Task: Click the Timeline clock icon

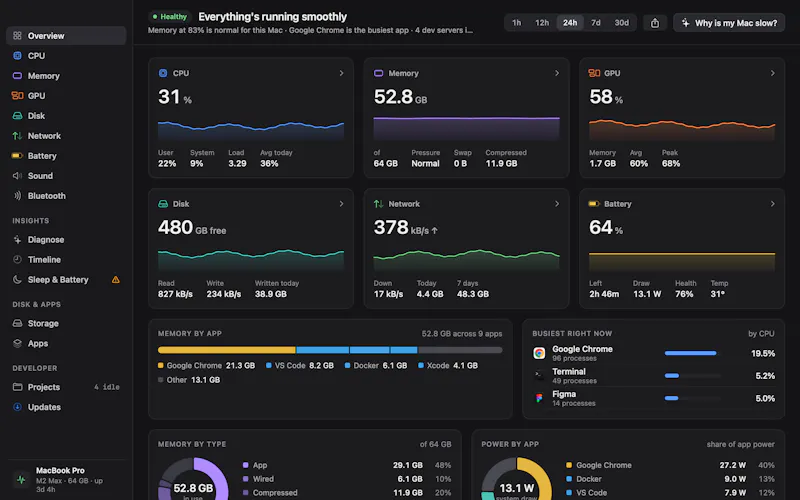Action: click(x=17, y=259)
